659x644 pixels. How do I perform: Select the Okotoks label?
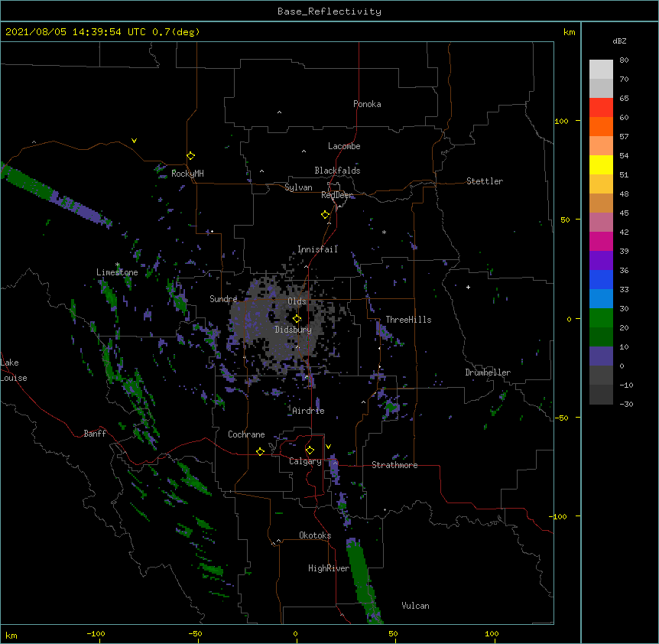pos(315,535)
